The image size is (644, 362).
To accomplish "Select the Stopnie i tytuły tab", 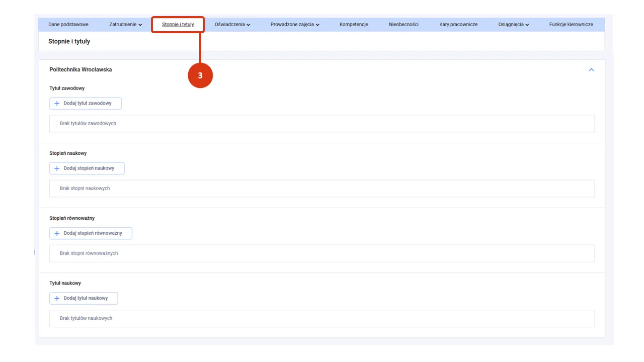I will [178, 25].
